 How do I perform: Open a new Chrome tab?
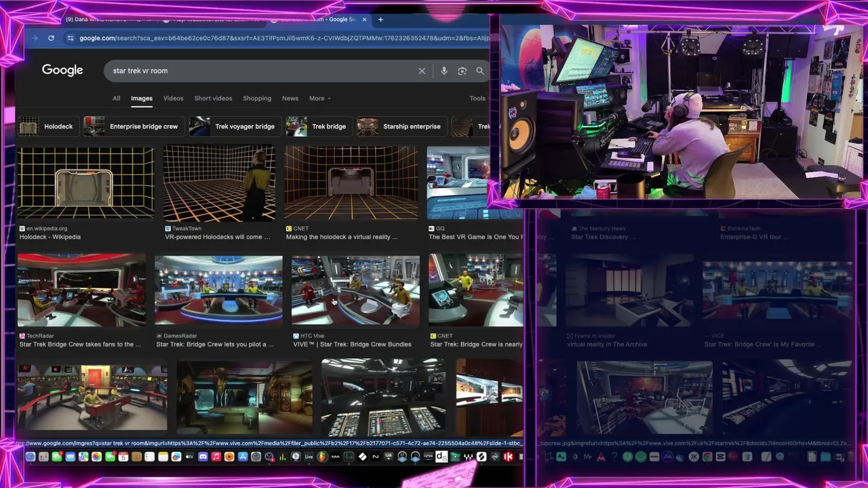point(380,20)
